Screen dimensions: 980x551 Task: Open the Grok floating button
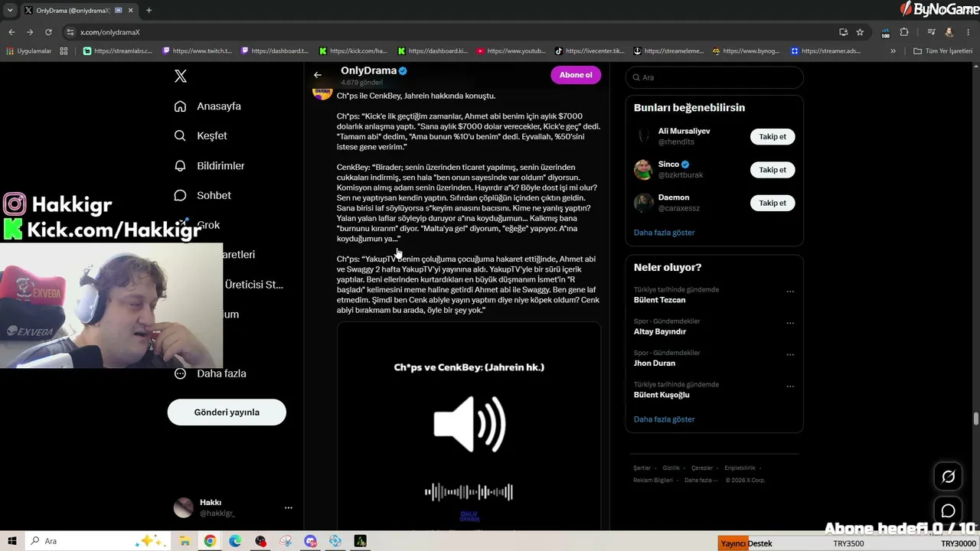[x=948, y=477]
